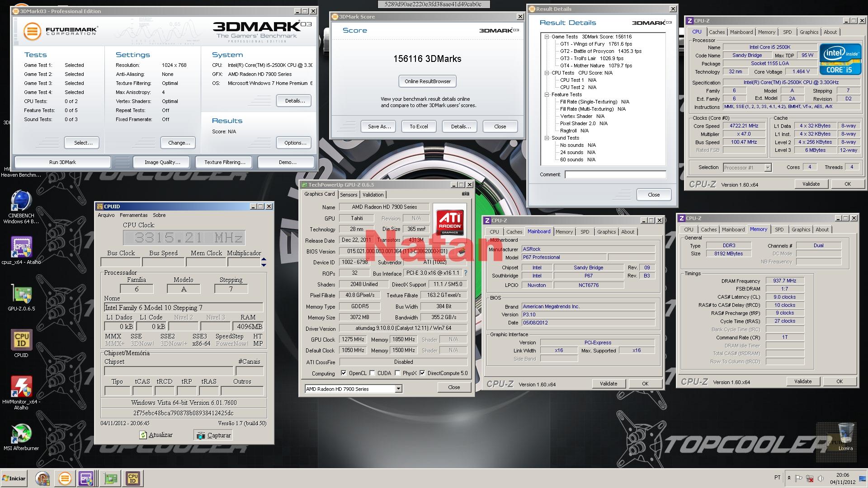
Task: Click Image Quality... button in 3DMark03
Action: point(162,162)
